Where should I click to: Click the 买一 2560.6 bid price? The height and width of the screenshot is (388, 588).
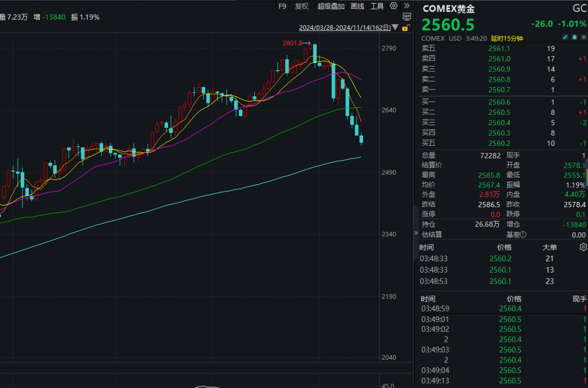point(499,102)
